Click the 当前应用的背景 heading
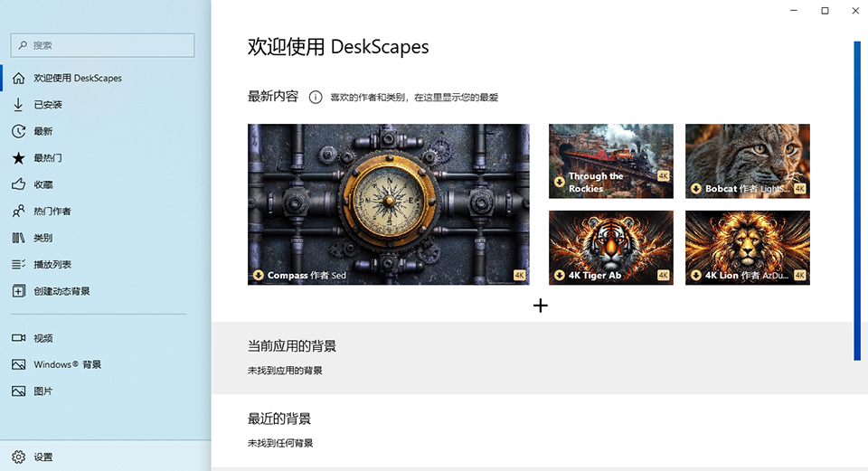The height and width of the screenshot is (471, 868). click(x=292, y=346)
